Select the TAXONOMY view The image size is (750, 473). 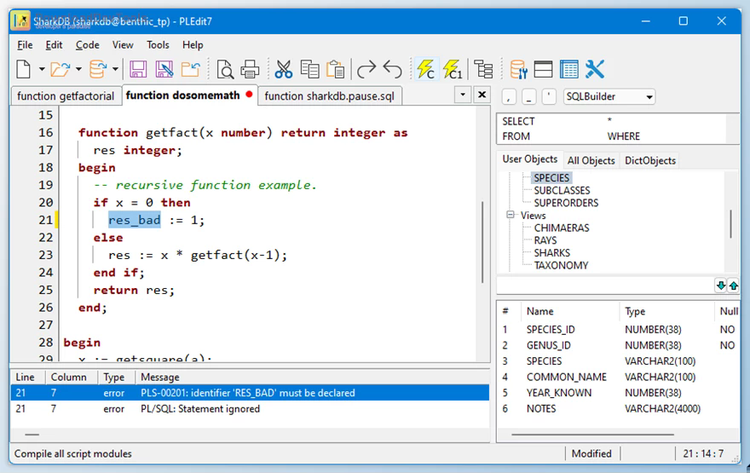561,265
